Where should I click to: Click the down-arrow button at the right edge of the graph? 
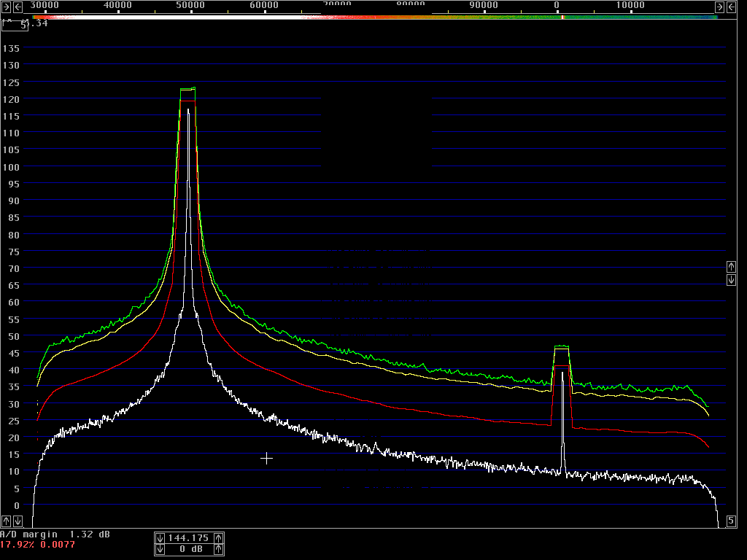(x=731, y=280)
